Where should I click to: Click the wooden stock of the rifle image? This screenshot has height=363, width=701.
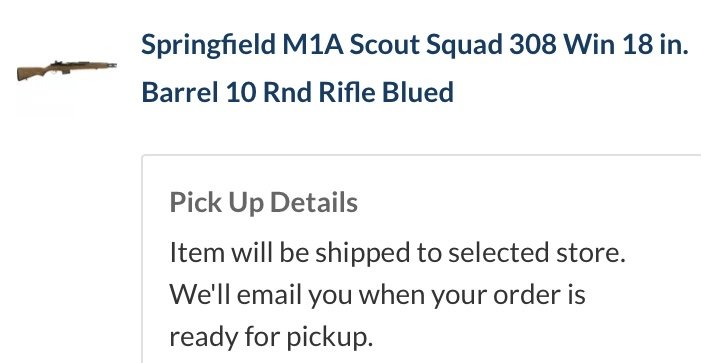[x=31, y=73]
